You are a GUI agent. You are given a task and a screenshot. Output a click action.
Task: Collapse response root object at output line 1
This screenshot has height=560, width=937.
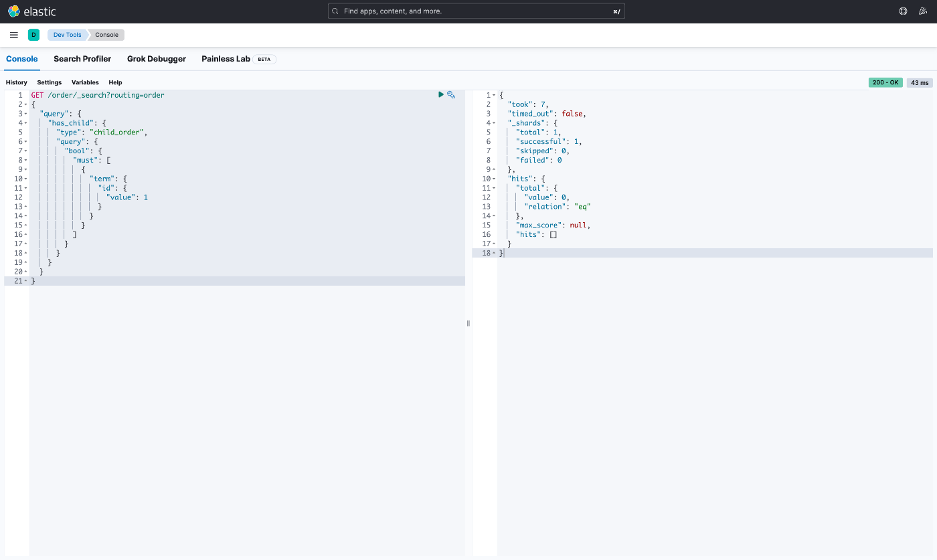[x=494, y=96]
